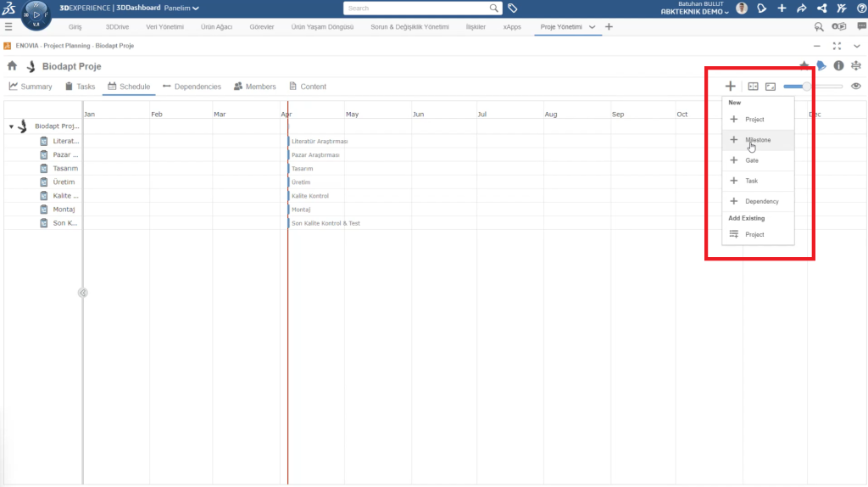Open the 3DEXPERIENCE compass
The height and width of the screenshot is (487, 868).
(36, 14)
